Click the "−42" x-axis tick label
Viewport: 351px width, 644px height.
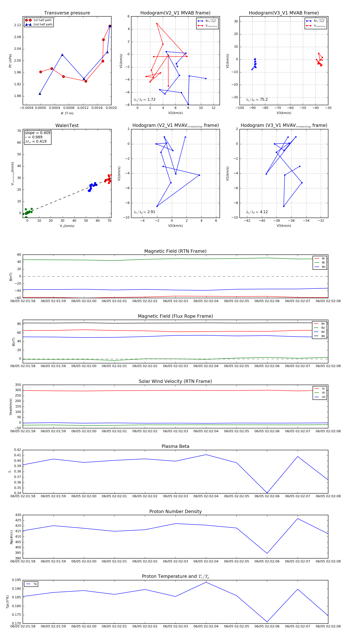(x=247, y=221)
